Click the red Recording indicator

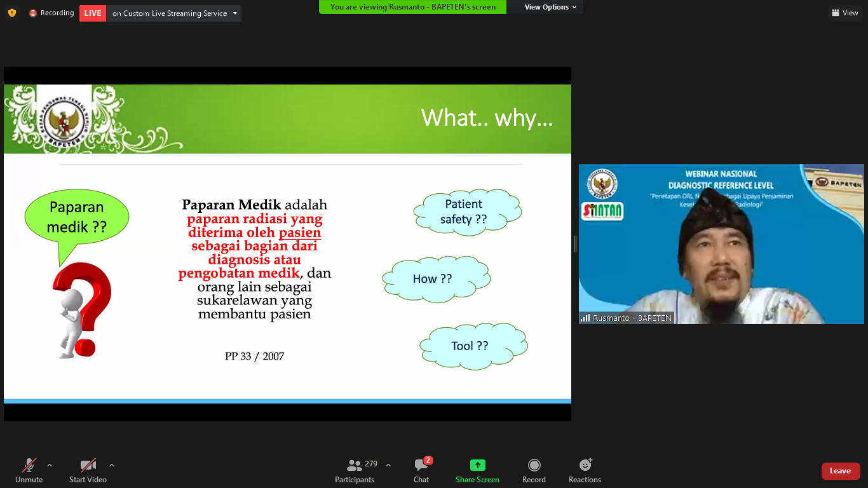pos(51,13)
